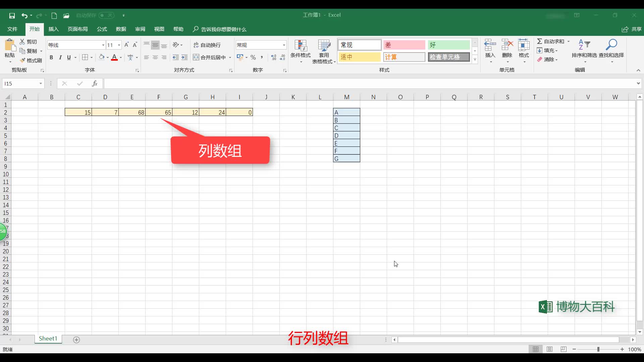Select cell M2 containing letter A

point(346,112)
